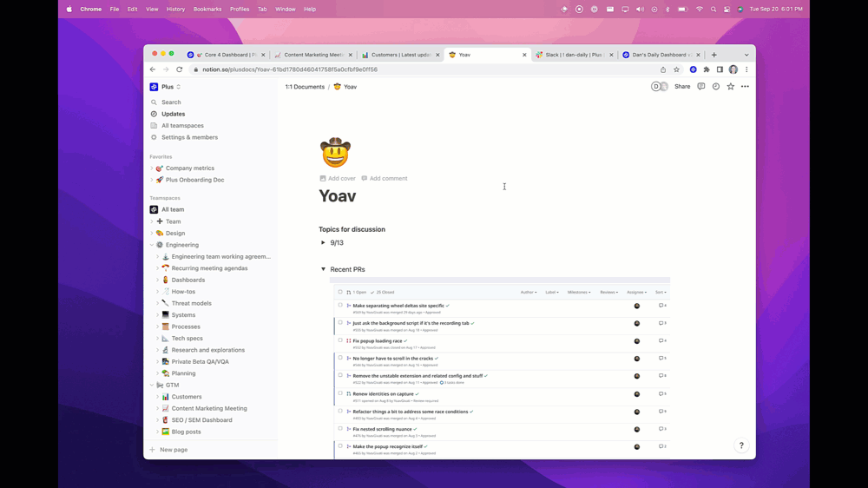Go to 1:1 Documents breadcrumb
868x488 pixels.
click(305, 87)
